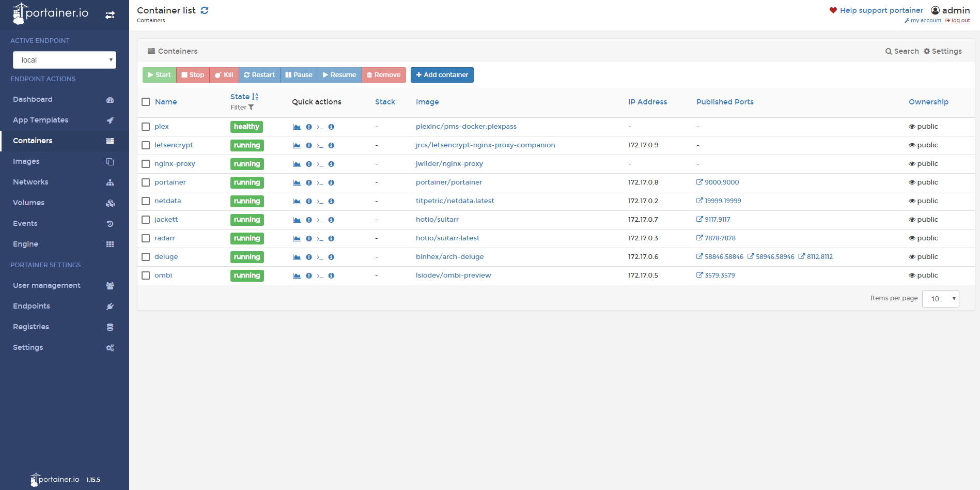Image resolution: width=980 pixels, height=490 pixels.
Task: Open table Settings in Containers panel
Action: [943, 51]
